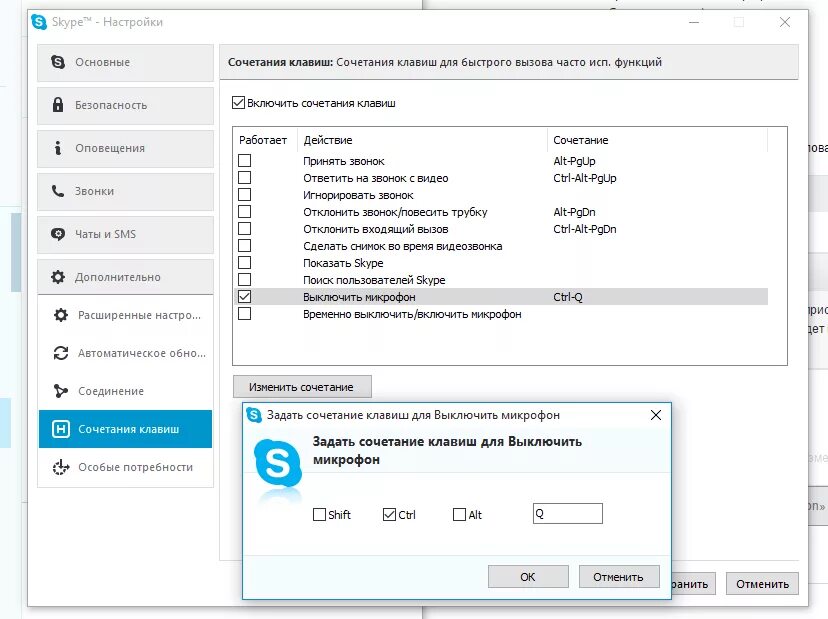Viewport: 828px width, 619px height.
Task: Click the Изменить сочетание button
Action: pyautogui.click(x=302, y=387)
